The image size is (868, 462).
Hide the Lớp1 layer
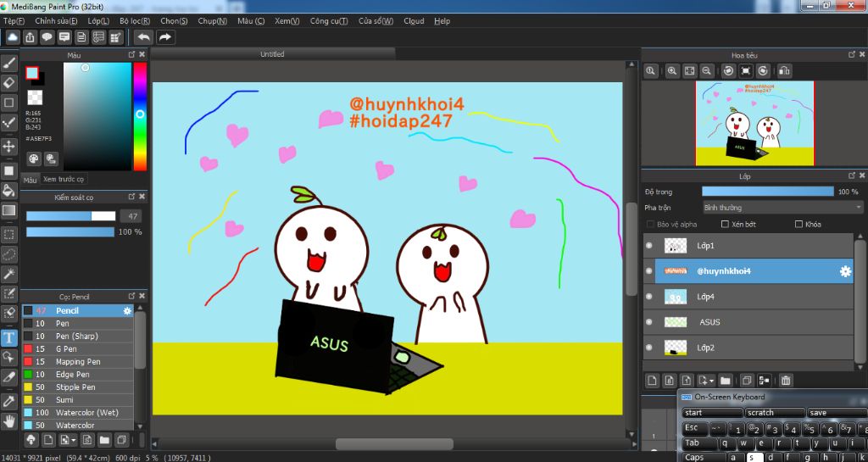pyautogui.click(x=649, y=245)
